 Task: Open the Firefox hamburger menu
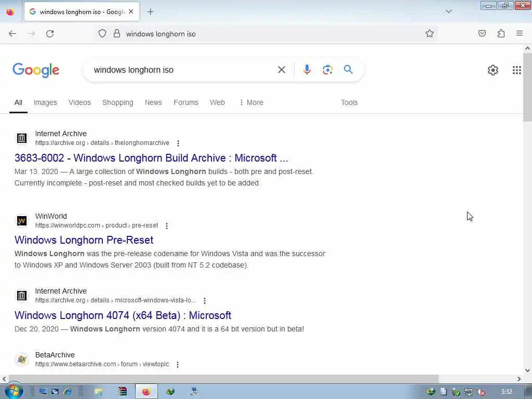click(520, 33)
